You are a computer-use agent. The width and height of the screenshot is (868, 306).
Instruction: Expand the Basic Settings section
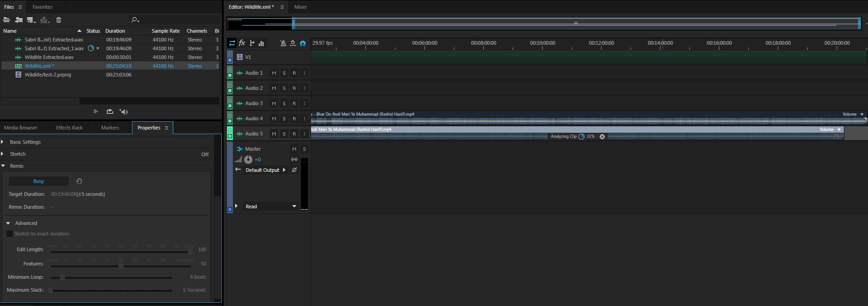tap(3, 142)
